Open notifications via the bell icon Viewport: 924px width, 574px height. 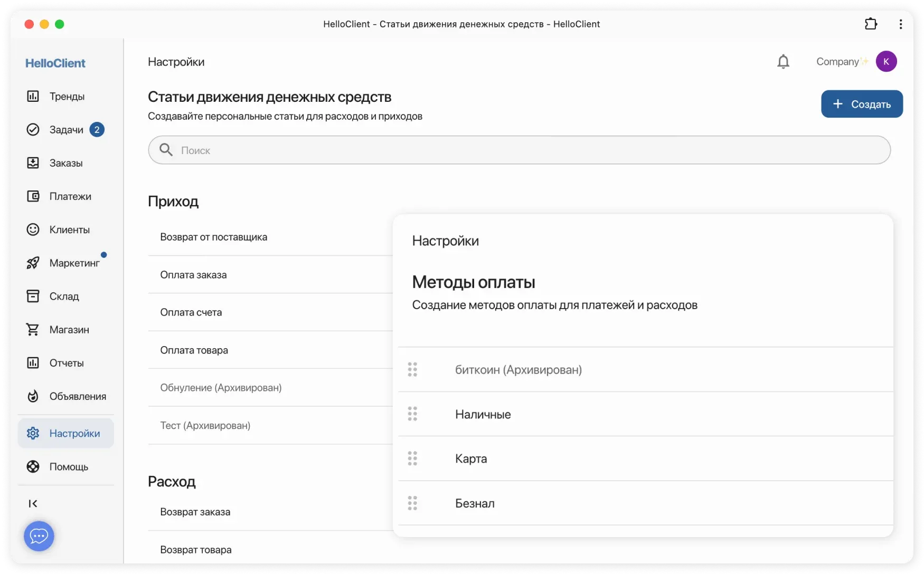pos(784,61)
